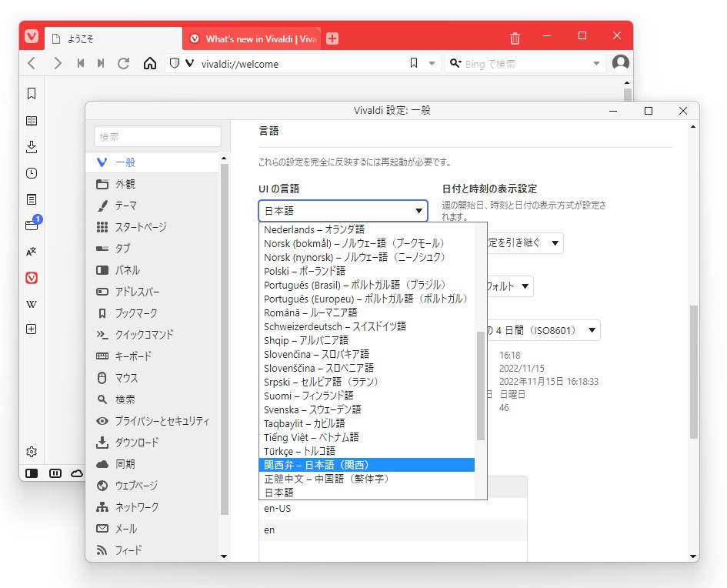Click the Vivaldi menu icon in the top-left corner
Viewport: 727px width, 588px height.
click(x=31, y=36)
